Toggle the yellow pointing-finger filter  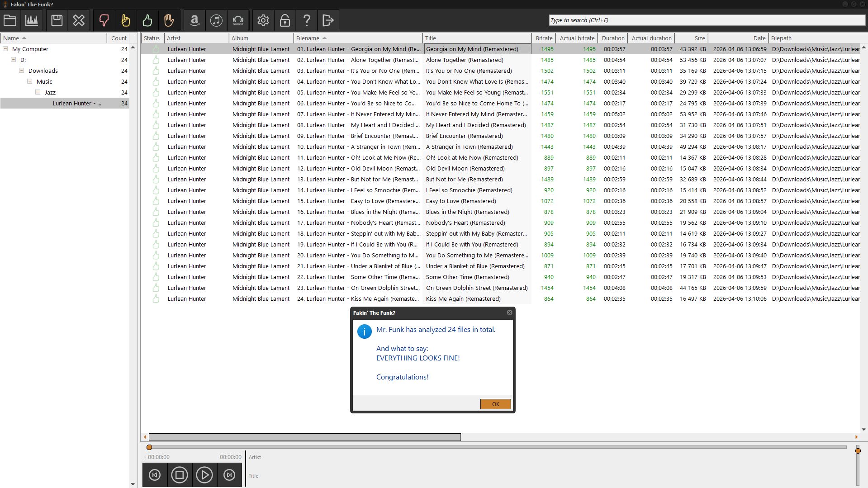pyautogui.click(x=125, y=20)
